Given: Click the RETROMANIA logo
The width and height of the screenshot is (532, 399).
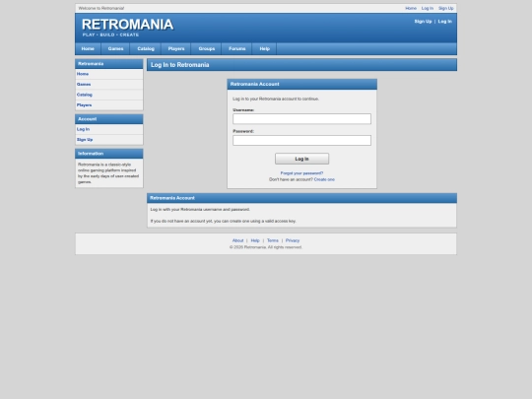Looking at the screenshot, I should (127, 25).
